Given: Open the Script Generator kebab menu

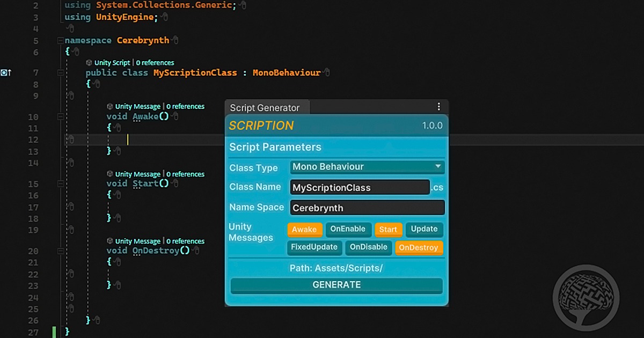Looking at the screenshot, I should 438,107.
